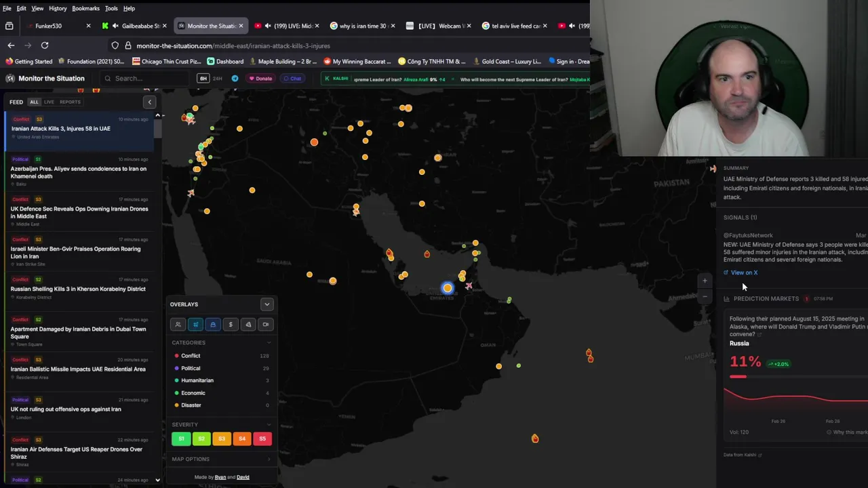Open the Getting Started bookmark
This screenshot has width=868, height=488.
(28, 61)
